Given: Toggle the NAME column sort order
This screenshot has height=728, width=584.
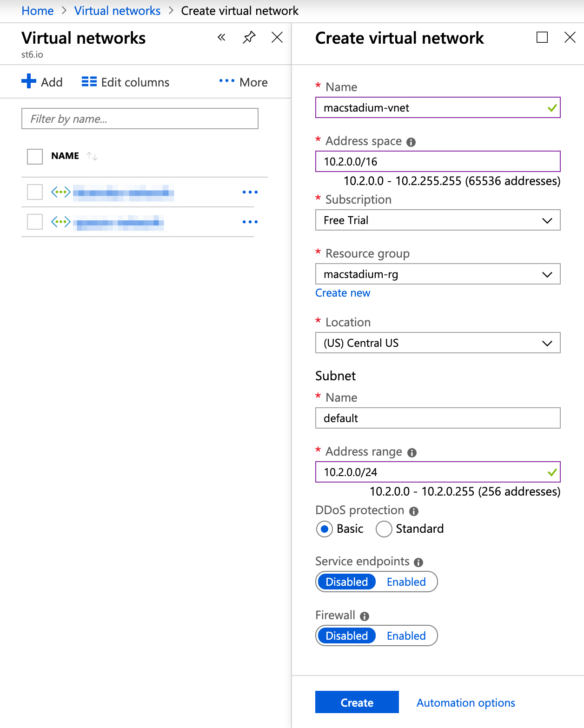Looking at the screenshot, I should tap(92, 156).
